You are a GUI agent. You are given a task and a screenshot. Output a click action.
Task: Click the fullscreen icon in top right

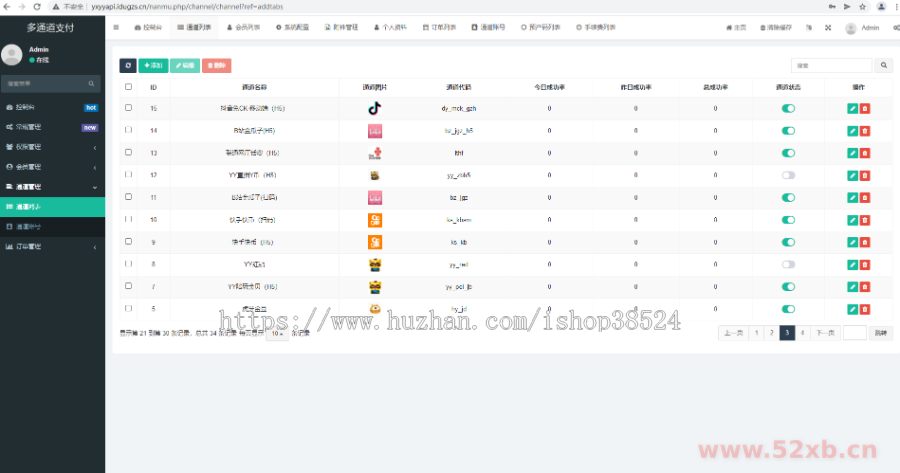(x=827, y=28)
